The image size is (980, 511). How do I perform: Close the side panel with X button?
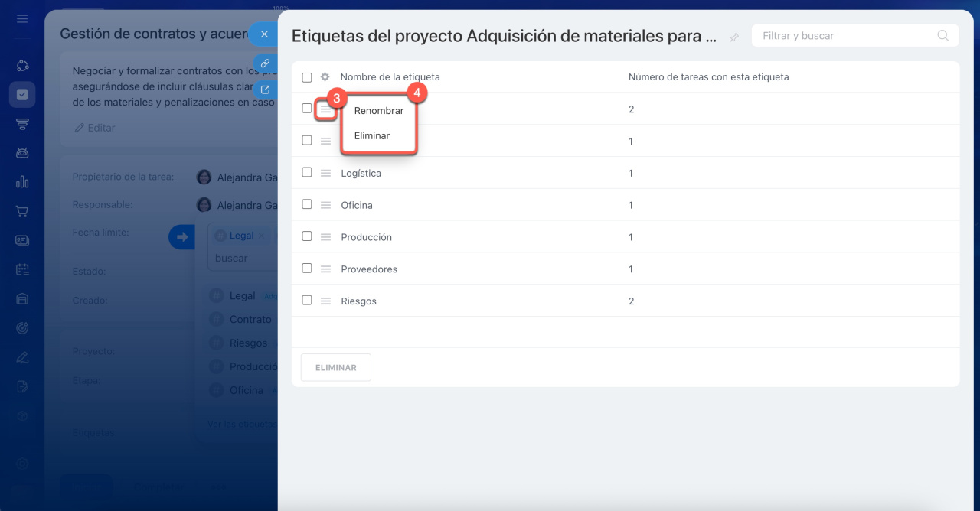pyautogui.click(x=264, y=34)
